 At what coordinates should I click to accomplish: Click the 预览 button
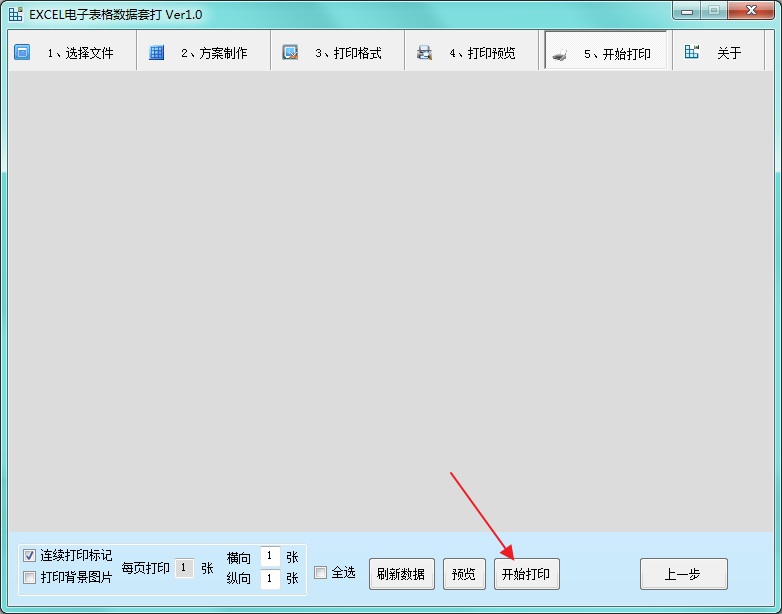[x=464, y=574]
